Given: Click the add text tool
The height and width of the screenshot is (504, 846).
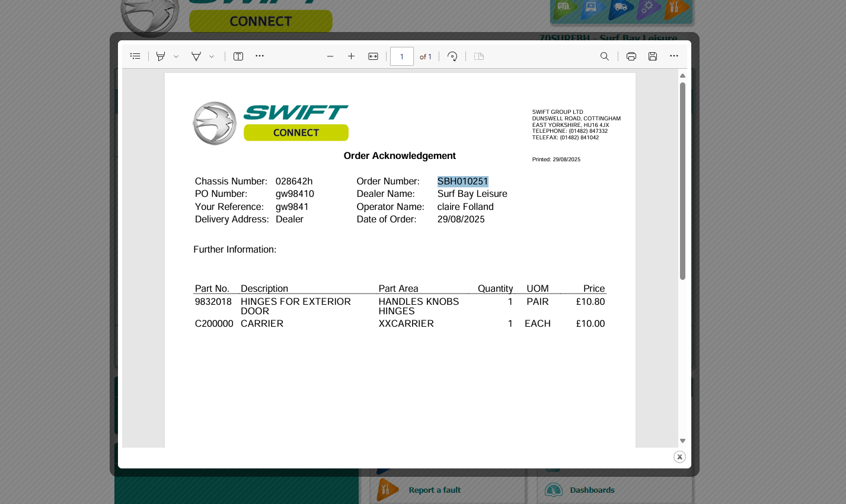Looking at the screenshot, I should (238, 56).
